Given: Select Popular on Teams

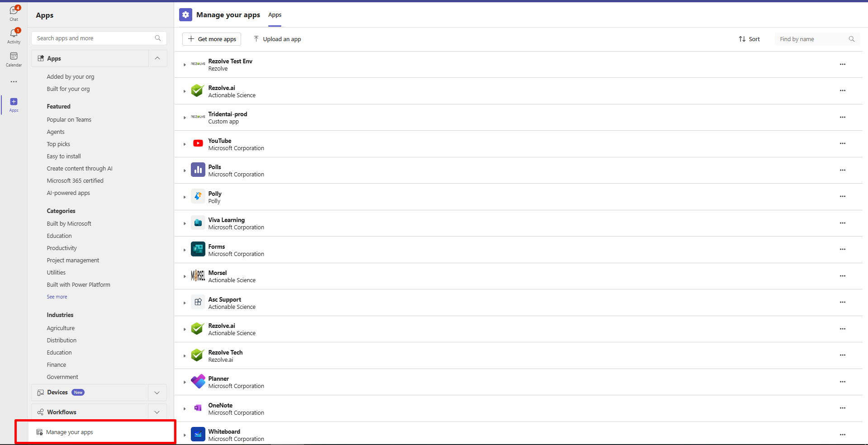Looking at the screenshot, I should pos(69,120).
